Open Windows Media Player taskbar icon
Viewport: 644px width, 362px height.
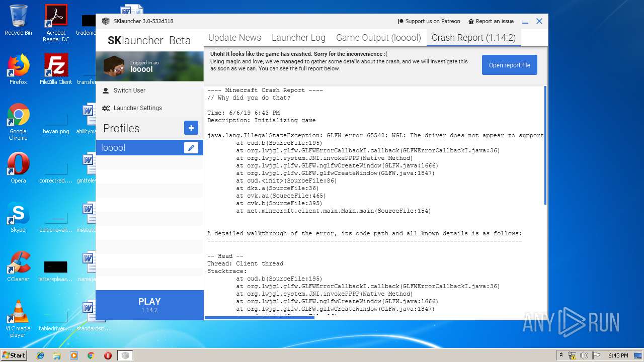click(x=74, y=355)
